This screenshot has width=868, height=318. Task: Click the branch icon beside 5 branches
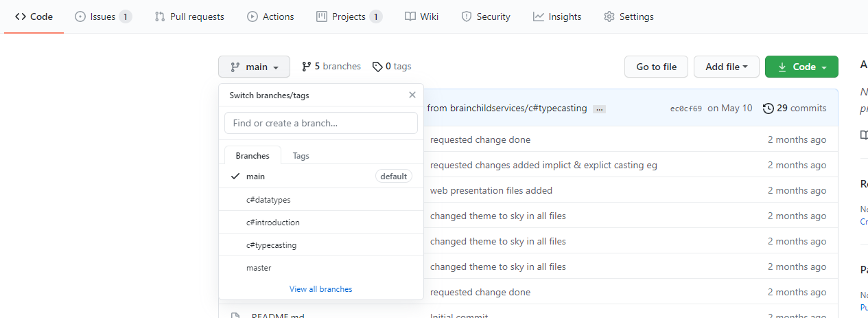(x=307, y=67)
